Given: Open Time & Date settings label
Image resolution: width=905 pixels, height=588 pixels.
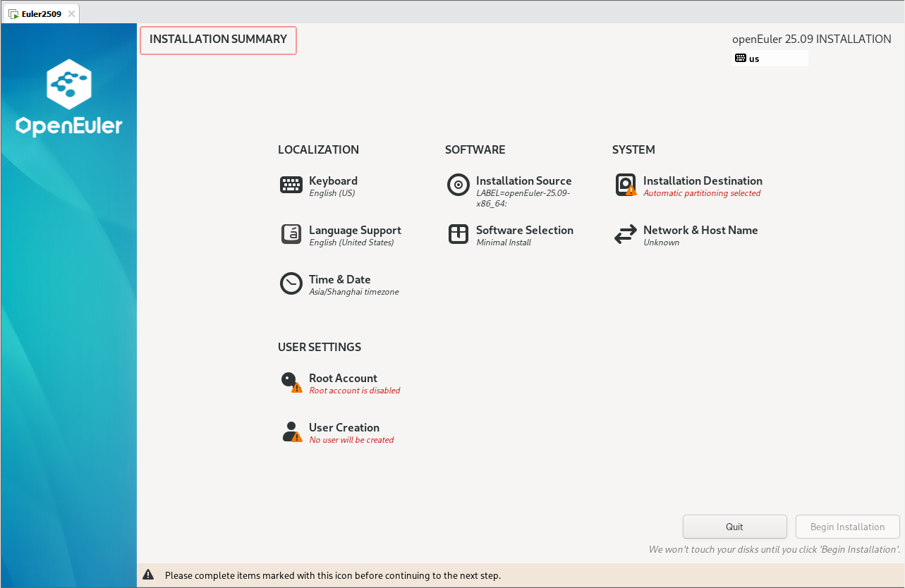Looking at the screenshot, I should tap(339, 279).
